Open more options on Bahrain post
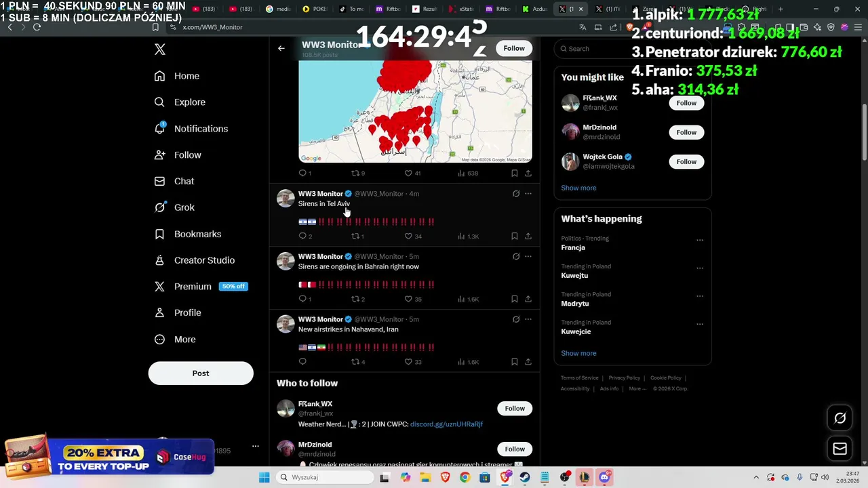 coord(528,257)
